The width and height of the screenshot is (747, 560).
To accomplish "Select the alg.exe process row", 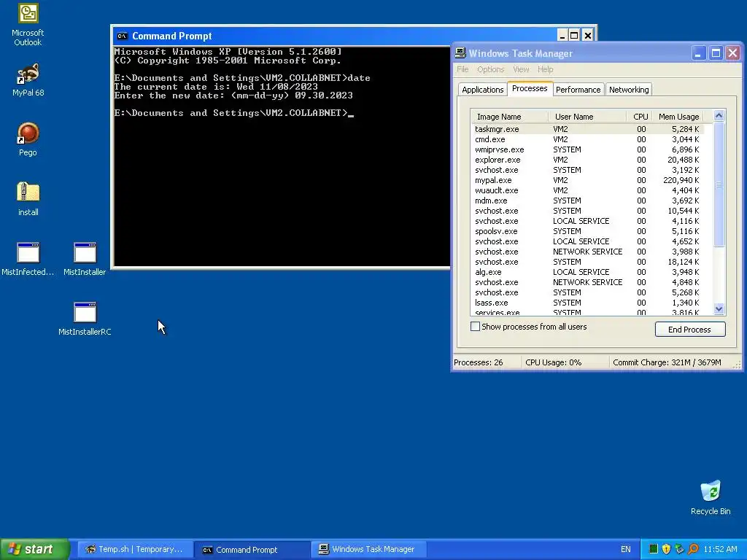I will click(x=587, y=272).
